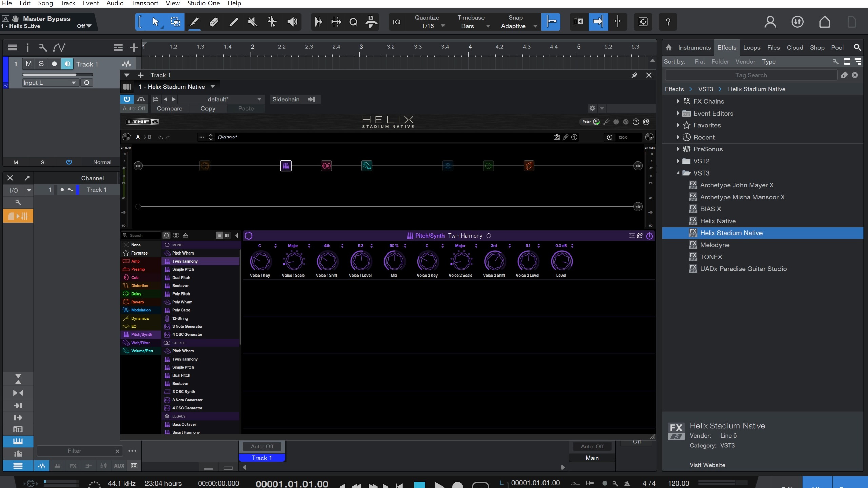Viewport: 868px width, 488px height.
Task: Open Helix tempo clock icon
Action: click(x=609, y=137)
